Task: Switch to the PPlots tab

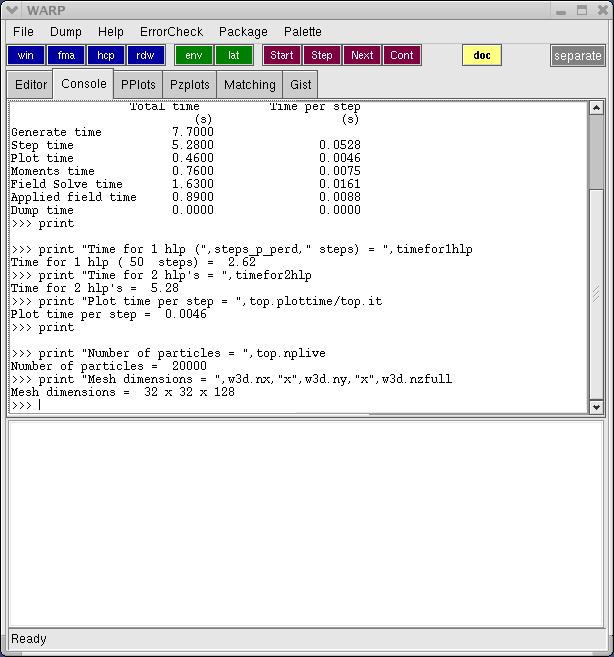Action: coord(138,85)
